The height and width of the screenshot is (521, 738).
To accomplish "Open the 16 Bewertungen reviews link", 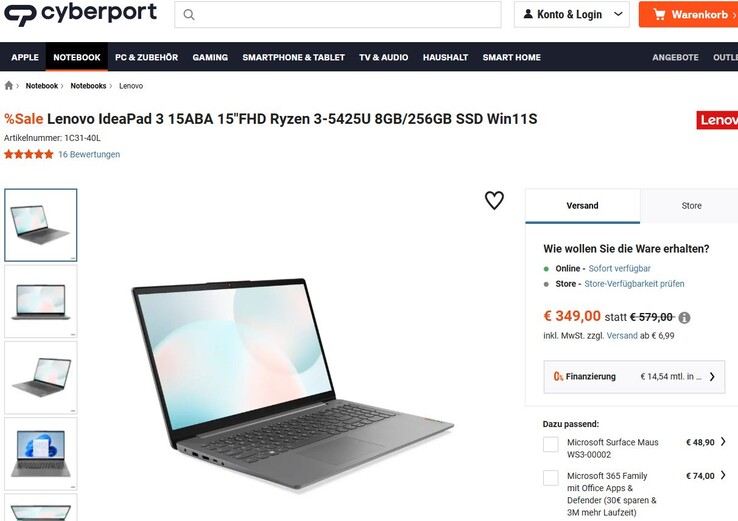I will click(x=89, y=154).
